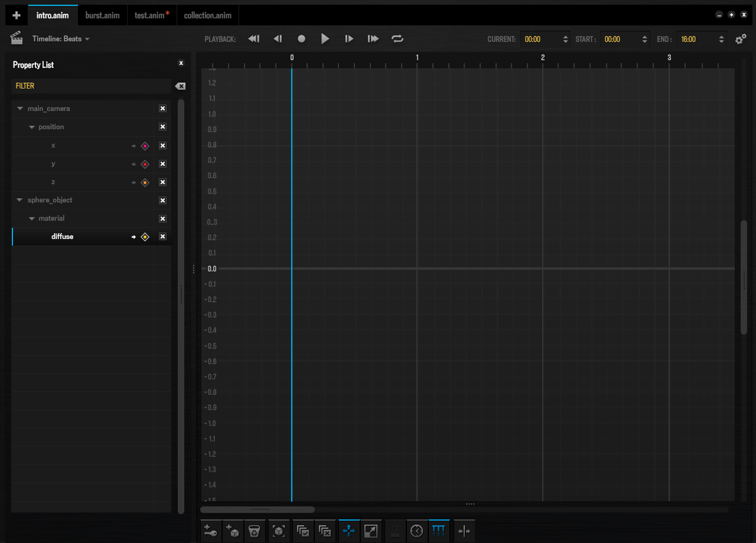This screenshot has height=543, width=756.
Task: Select the four-arrow move tool
Action: point(349,531)
